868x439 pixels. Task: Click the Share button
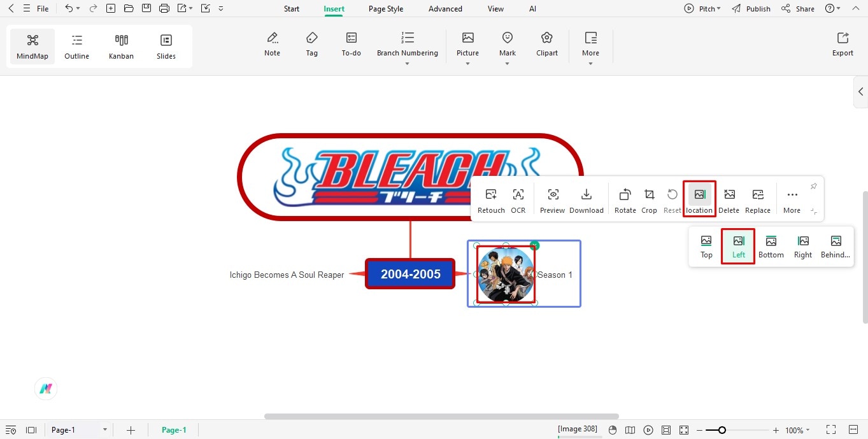pos(798,9)
